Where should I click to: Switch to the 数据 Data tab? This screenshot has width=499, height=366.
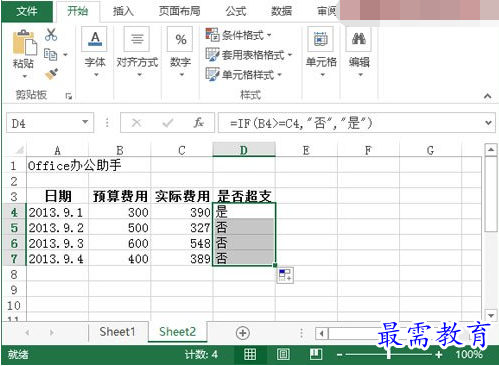pyautogui.click(x=281, y=11)
